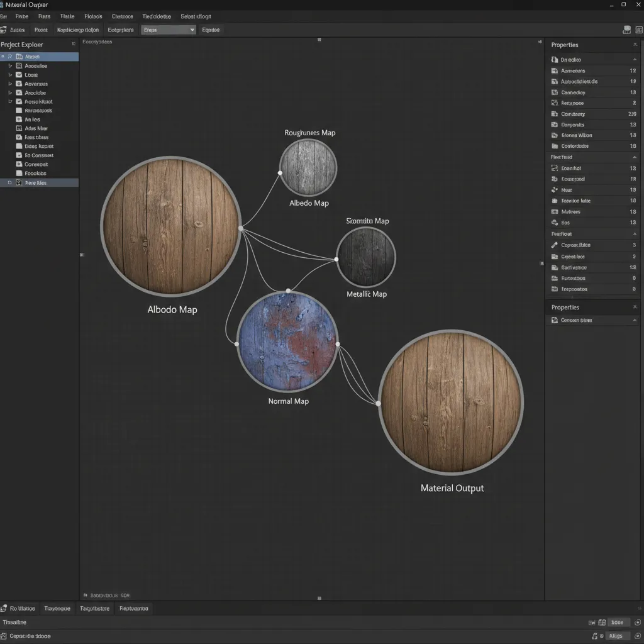Open the Flass menu

[x=45, y=16]
